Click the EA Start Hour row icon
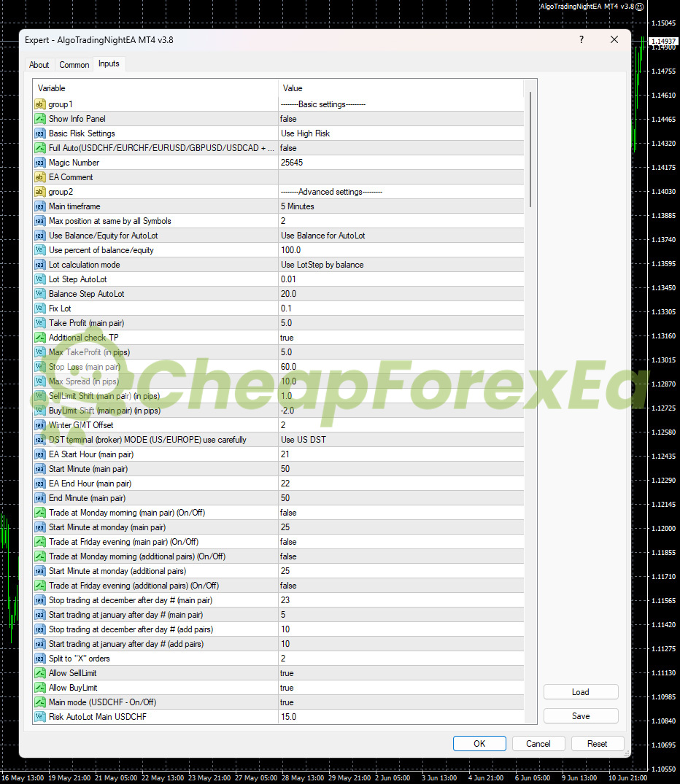680x784 pixels. pos(40,454)
